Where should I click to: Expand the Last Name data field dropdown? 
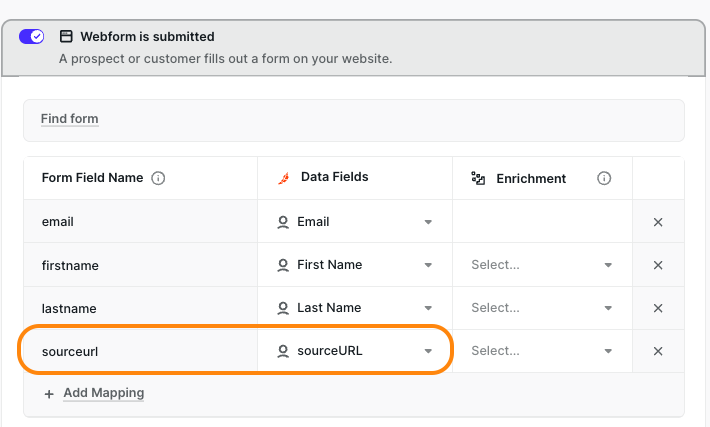(x=427, y=308)
